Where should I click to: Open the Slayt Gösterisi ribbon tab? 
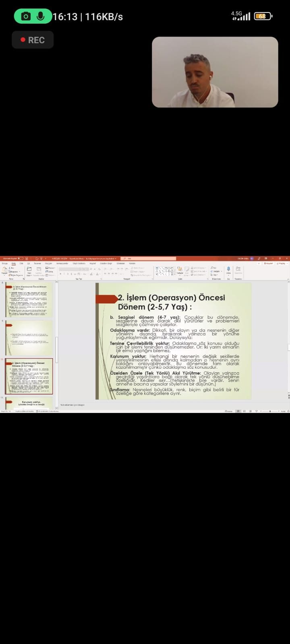[79, 263]
